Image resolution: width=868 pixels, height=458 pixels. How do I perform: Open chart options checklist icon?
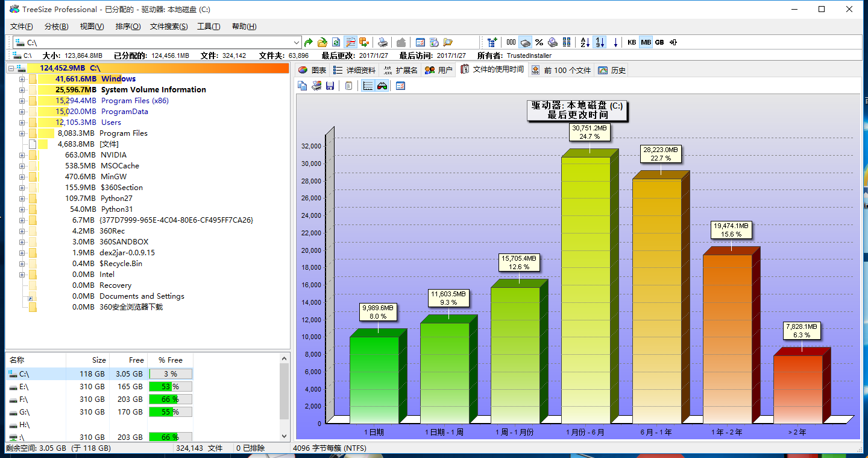pos(400,86)
